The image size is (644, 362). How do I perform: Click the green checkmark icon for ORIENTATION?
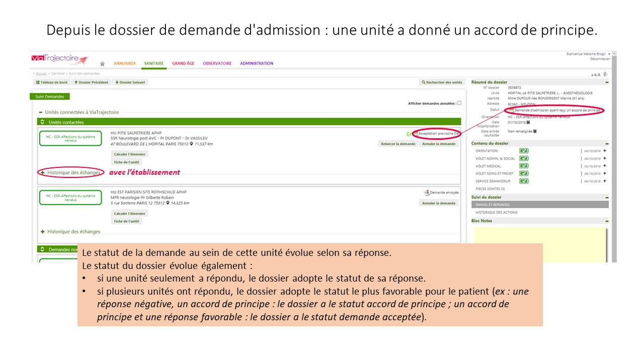click(x=524, y=151)
